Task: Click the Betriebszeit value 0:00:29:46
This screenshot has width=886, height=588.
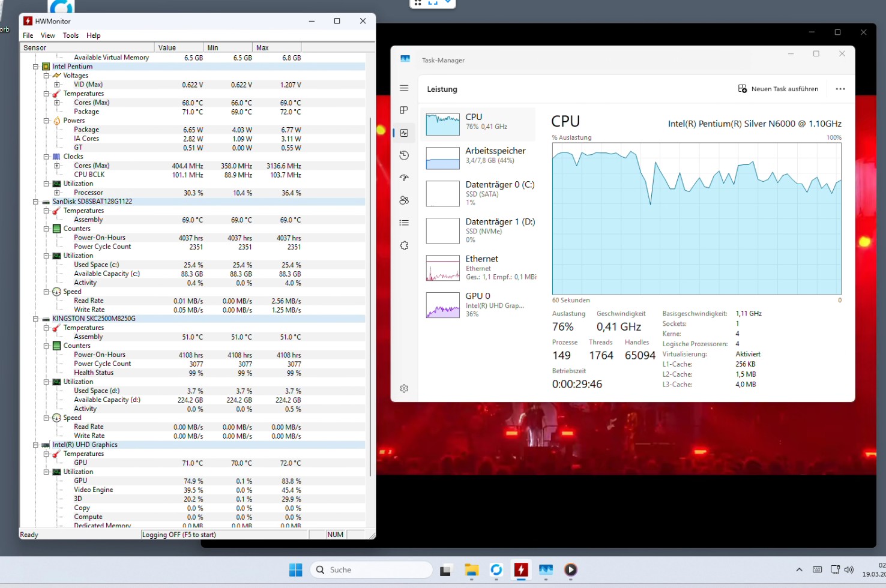Action: pos(577,384)
